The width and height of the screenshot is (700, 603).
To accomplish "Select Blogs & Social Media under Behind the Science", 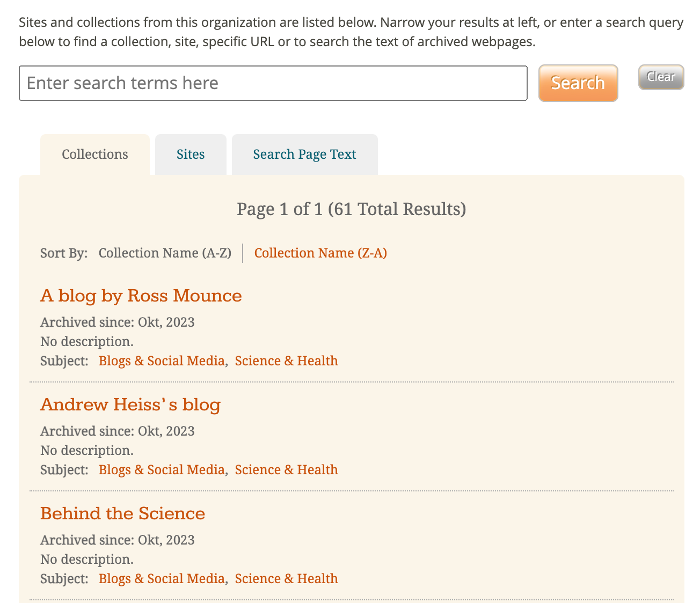I will point(162,579).
